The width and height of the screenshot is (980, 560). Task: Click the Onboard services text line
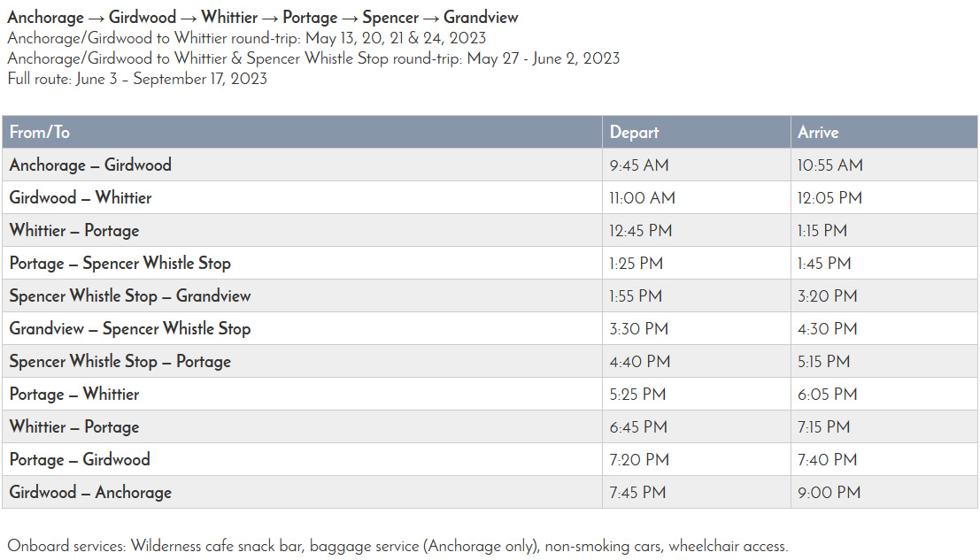click(x=397, y=546)
